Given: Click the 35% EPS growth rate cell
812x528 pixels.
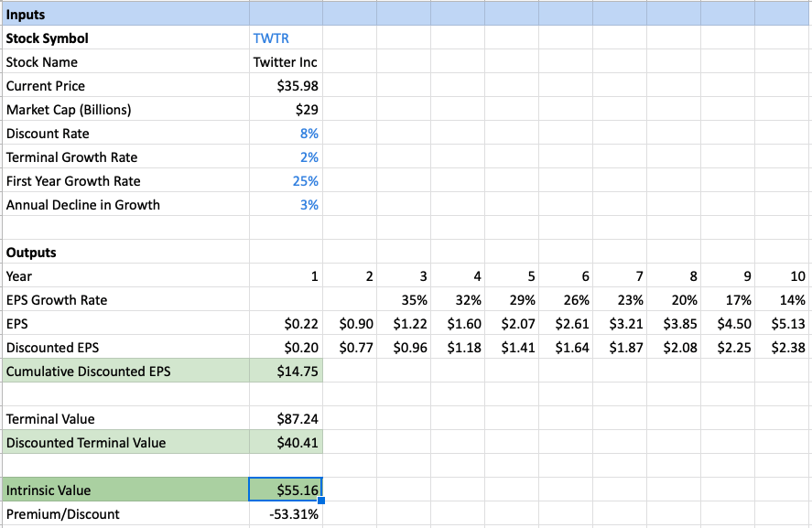Looking at the screenshot, I should click(404, 300).
